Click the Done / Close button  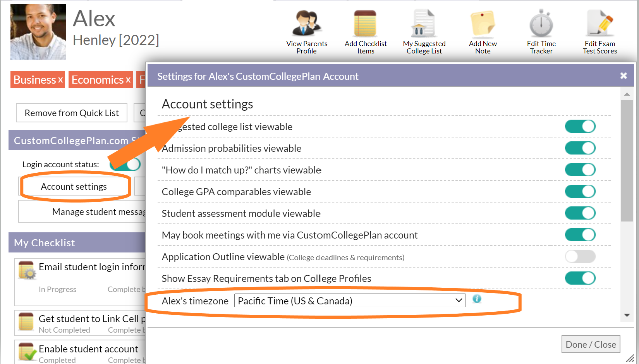(x=591, y=344)
